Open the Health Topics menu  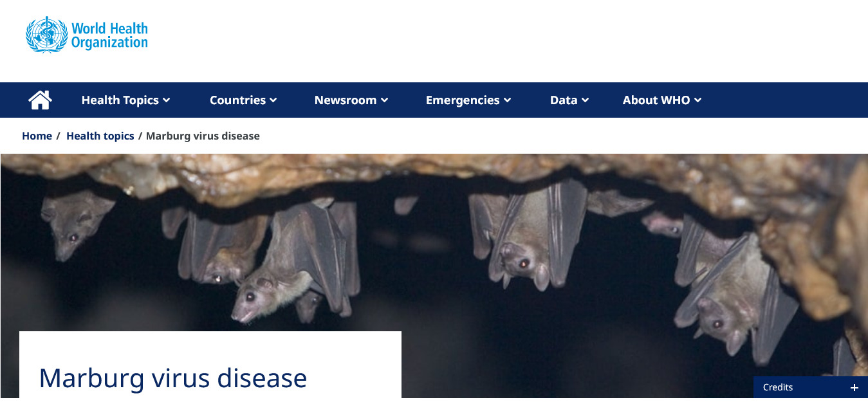tap(126, 100)
